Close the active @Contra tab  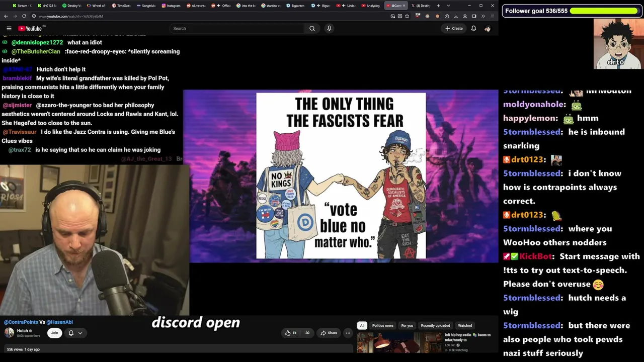tap(404, 6)
